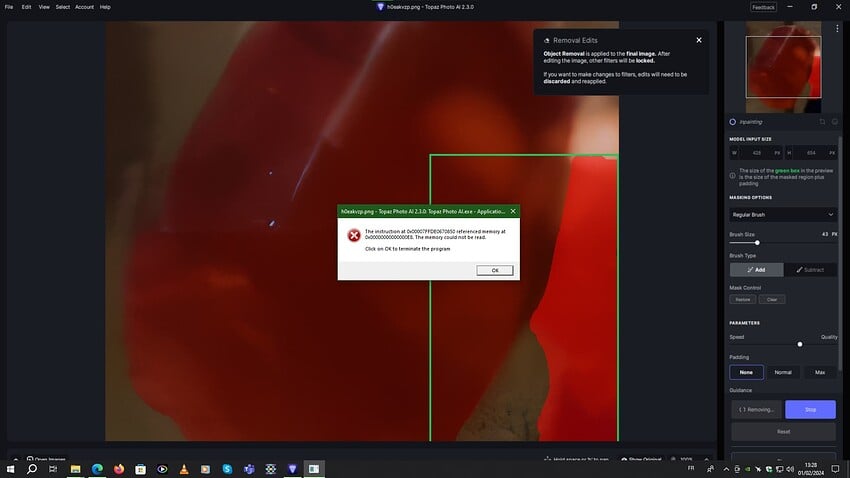Click the Feedback button
The width and height of the screenshot is (850, 478).
pos(762,7)
